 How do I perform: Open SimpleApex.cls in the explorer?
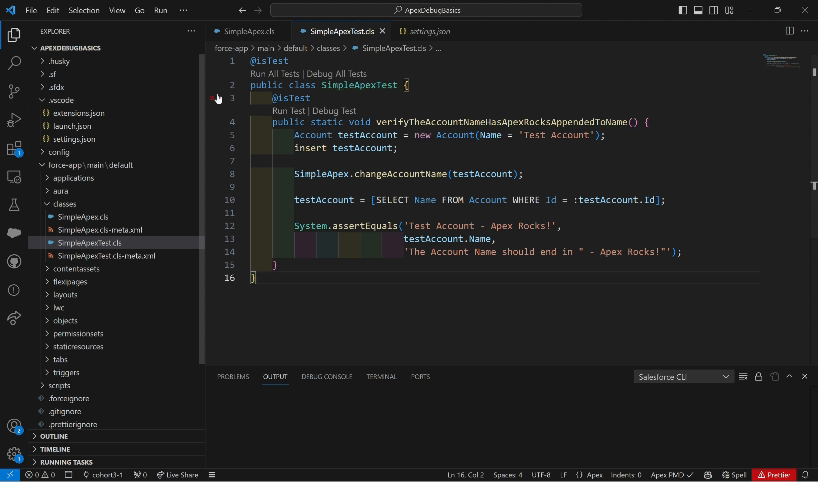click(x=83, y=217)
